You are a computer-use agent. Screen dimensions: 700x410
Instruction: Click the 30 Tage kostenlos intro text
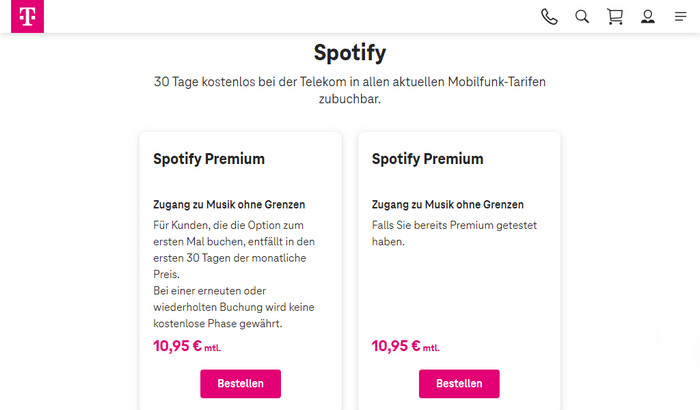pyautogui.click(x=349, y=91)
